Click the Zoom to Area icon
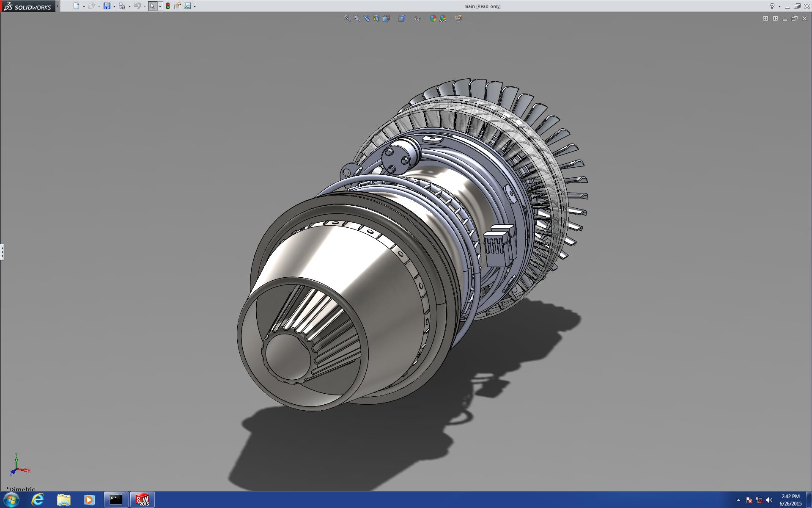Image resolution: width=812 pixels, height=508 pixels. (x=357, y=18)
